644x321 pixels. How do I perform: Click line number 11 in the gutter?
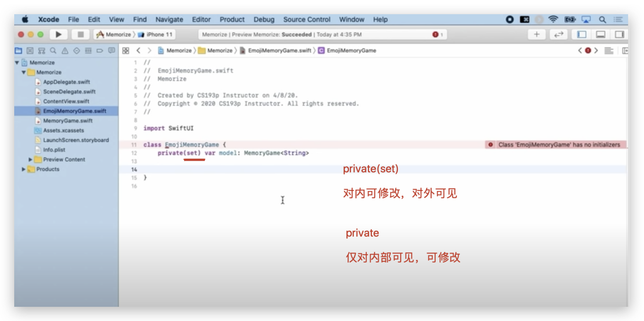134,145
